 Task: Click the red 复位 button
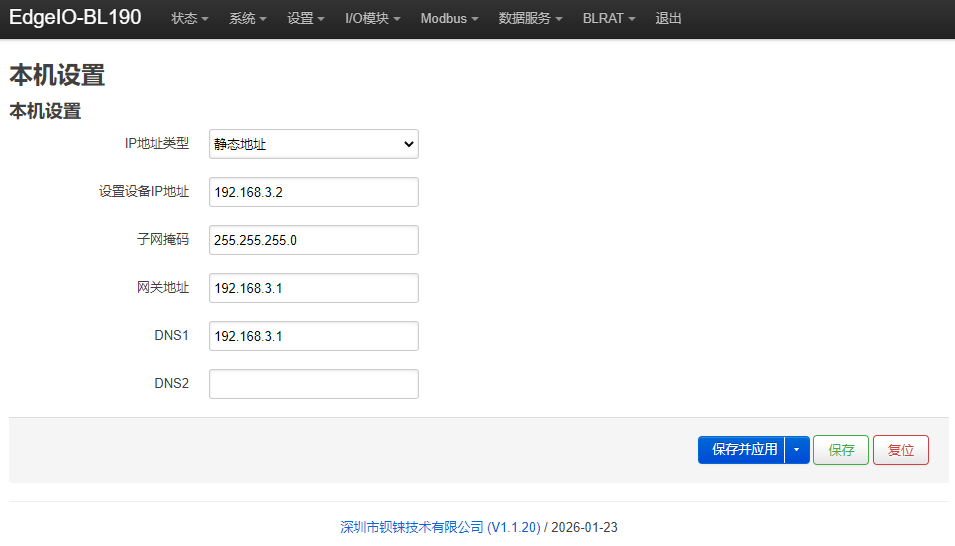pos(901,450)
